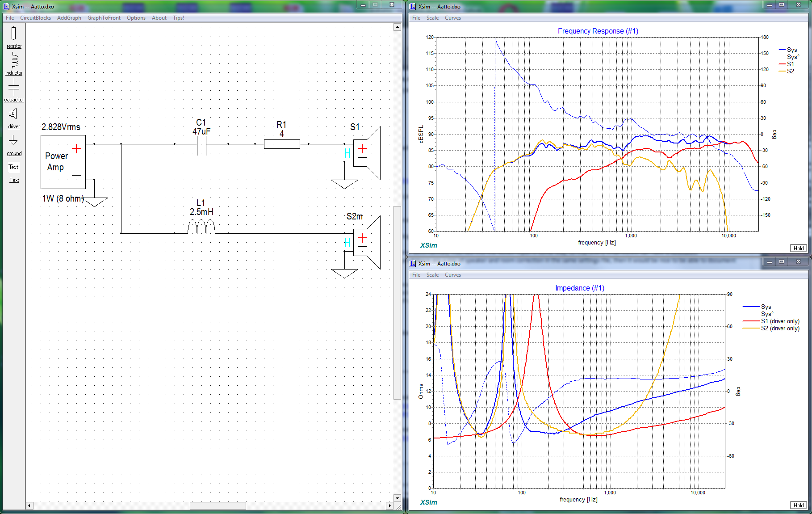The width and height of the screenshot is (812, 514).
Task: Click Hold button in Impedance graph
Action: coord(799,506)
